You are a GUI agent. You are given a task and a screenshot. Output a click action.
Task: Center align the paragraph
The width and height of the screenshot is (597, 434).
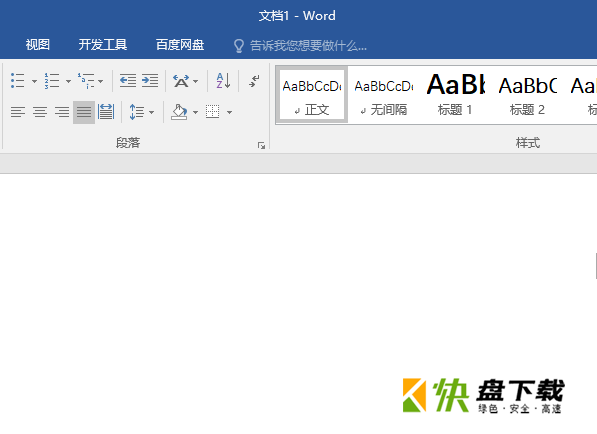pos(40,112)
